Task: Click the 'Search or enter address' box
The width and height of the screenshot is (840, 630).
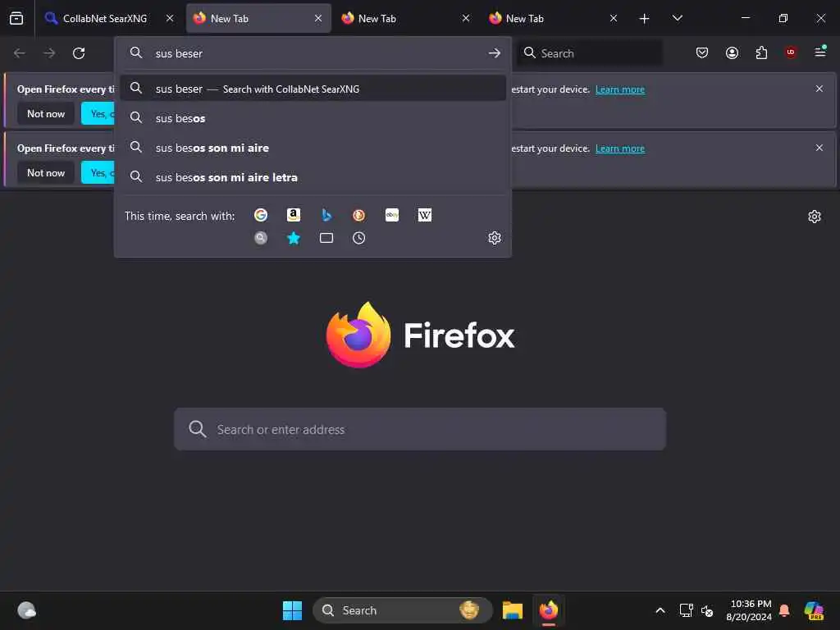Action: pos(420,429)
